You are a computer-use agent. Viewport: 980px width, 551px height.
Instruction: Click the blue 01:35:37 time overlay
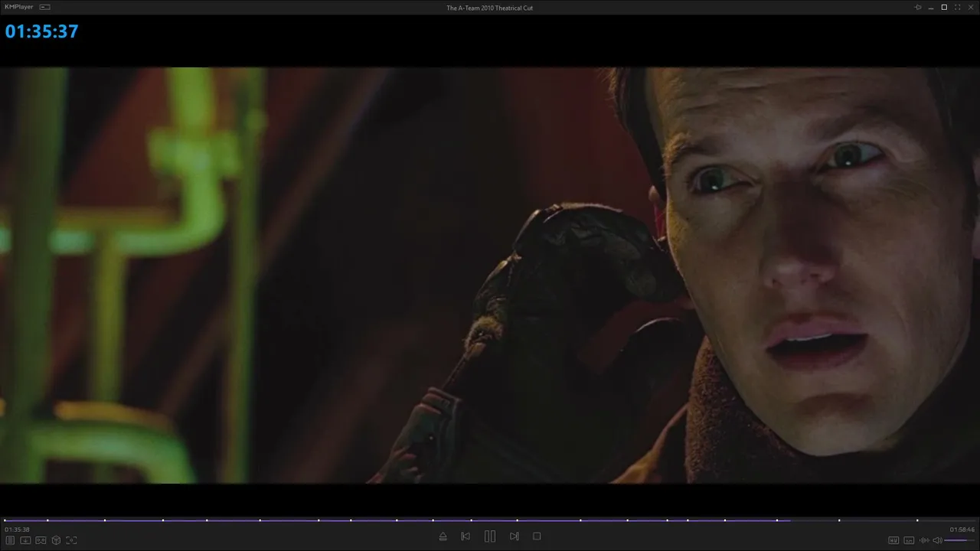(41, 31)
